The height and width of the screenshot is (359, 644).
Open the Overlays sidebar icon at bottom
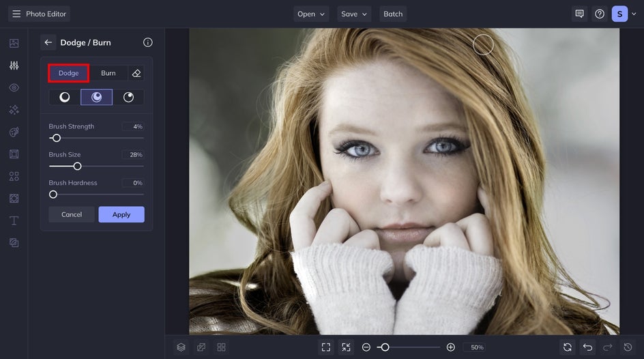tap(14, 243)
